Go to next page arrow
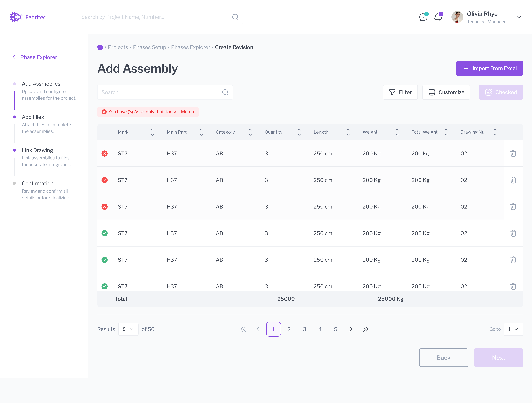The width and height of the screenshot is (532, 403). point(351,329)
